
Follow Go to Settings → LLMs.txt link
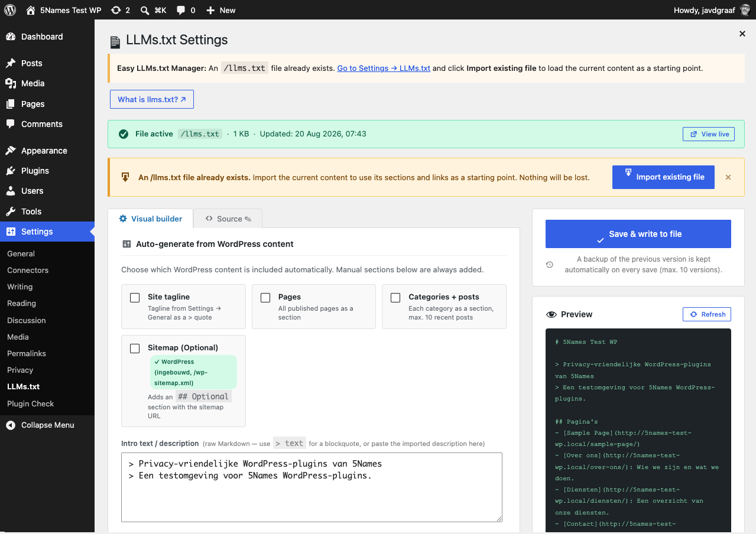(384, 68)
